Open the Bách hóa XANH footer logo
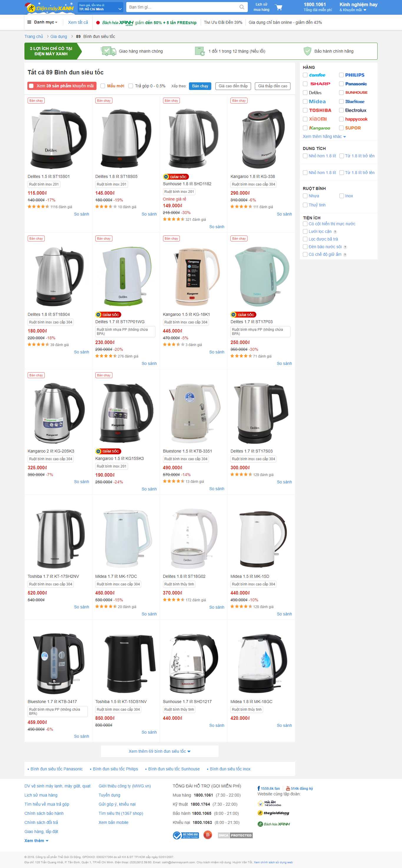402x868 pixels. click(x=273, y=824)
